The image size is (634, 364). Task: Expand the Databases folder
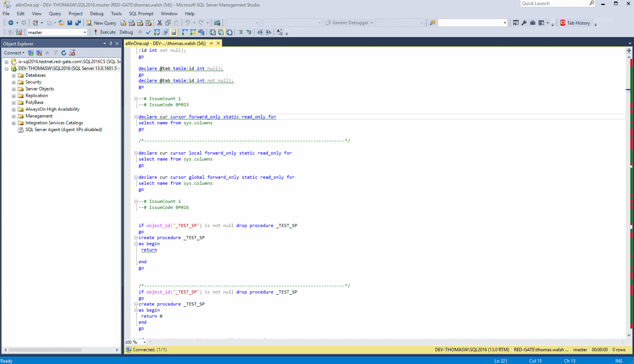tap(14, 76)
